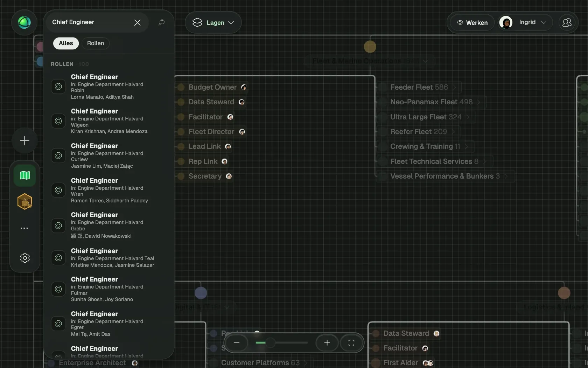Open the settings gear
The image size is (588, 368).
point(24,258)
